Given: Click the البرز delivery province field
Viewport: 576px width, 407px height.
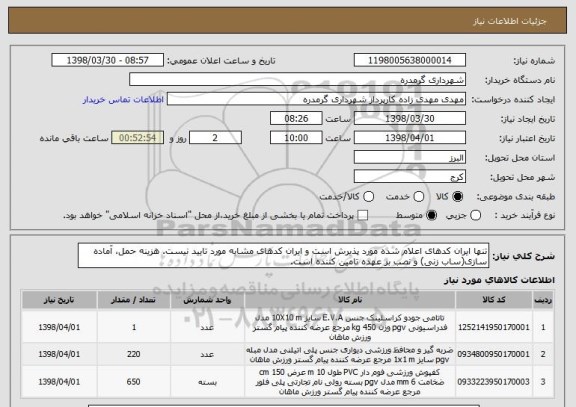Looking at the screenshot, I should 410,158.
